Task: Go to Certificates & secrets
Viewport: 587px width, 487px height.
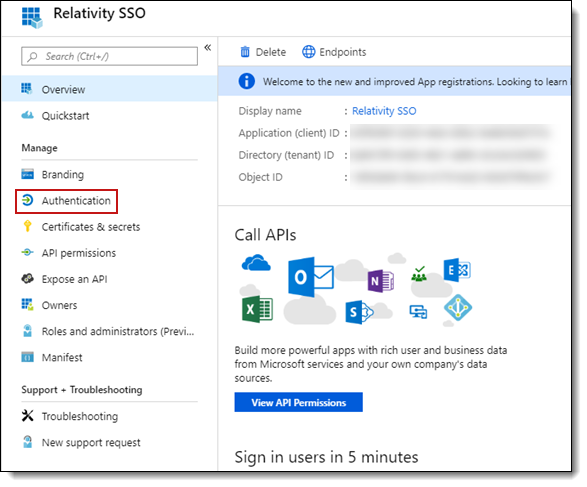Action: (109, 227)
